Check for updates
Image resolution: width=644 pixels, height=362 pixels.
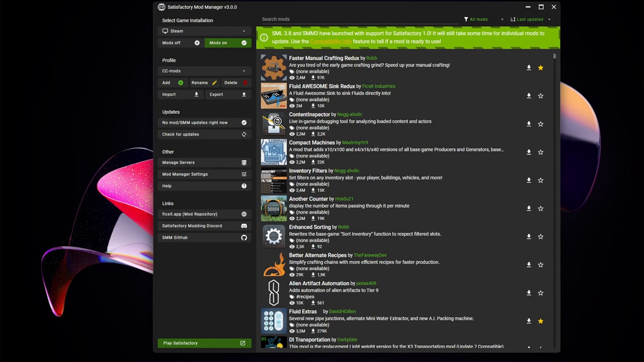click(x=204, y=134)
